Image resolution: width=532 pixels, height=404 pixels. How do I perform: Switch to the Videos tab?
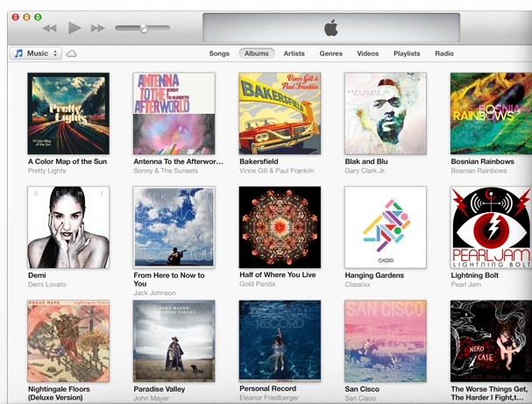tap(368, 53)
